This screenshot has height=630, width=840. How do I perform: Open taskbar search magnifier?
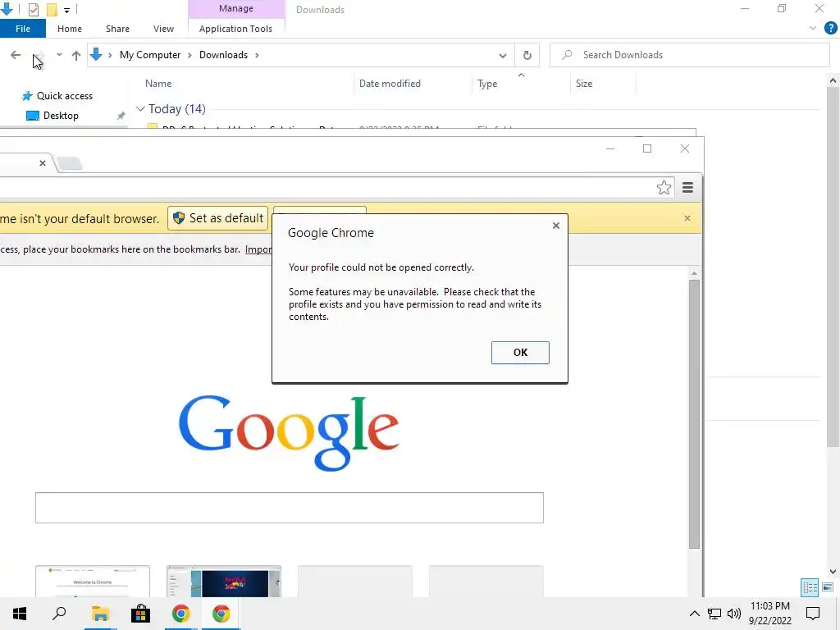[59, 614]
